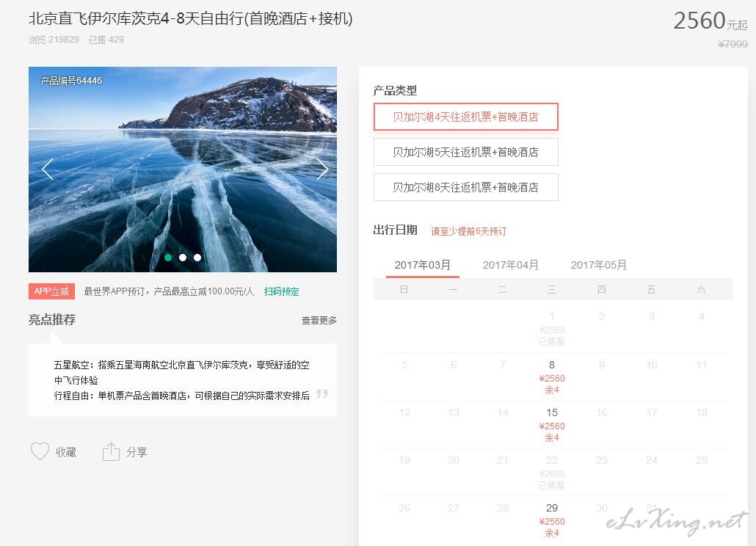Open 查看更多 highlights link
This screenshot has height=546, width=756.
pyautogui.click(x=319, y=321)
